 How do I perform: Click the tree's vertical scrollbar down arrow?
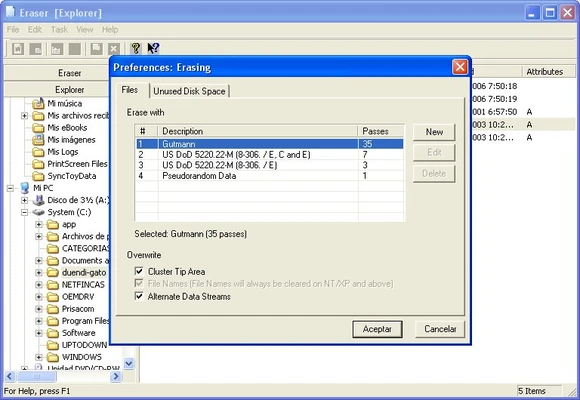click(x=129, y=364)
